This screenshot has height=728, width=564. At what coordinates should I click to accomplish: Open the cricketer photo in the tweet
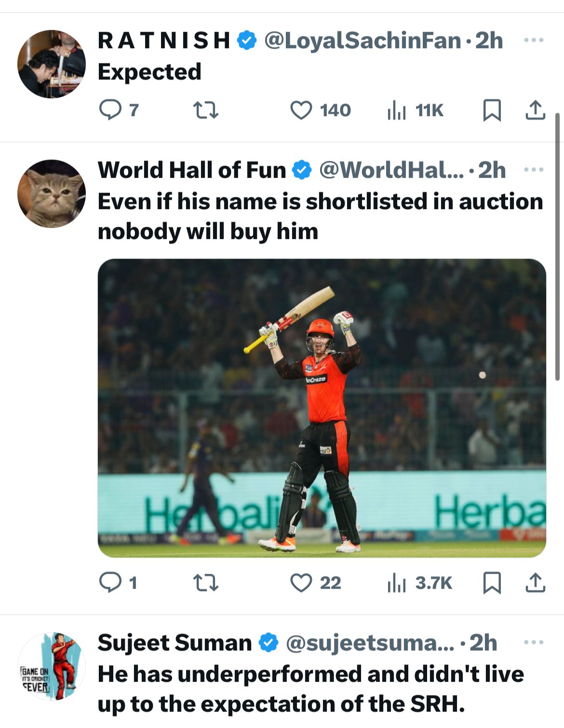click(322, 408)
